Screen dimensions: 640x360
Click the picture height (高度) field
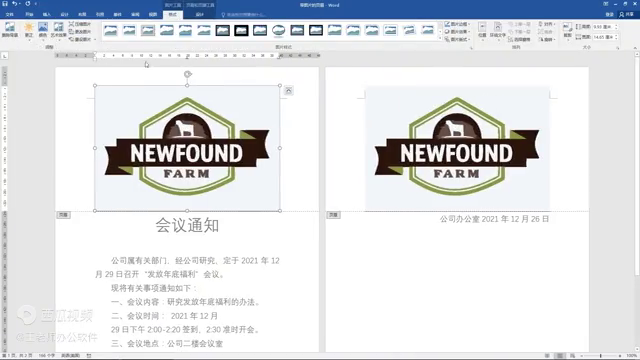tap(604, 27)
